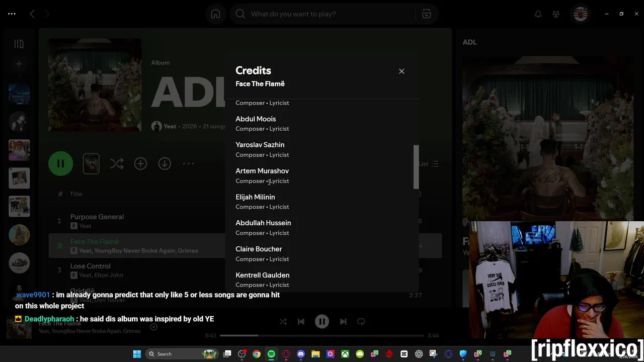Open the Windows Start menu
The height and width of the screenshot is (362, 644).
(137, 354)
